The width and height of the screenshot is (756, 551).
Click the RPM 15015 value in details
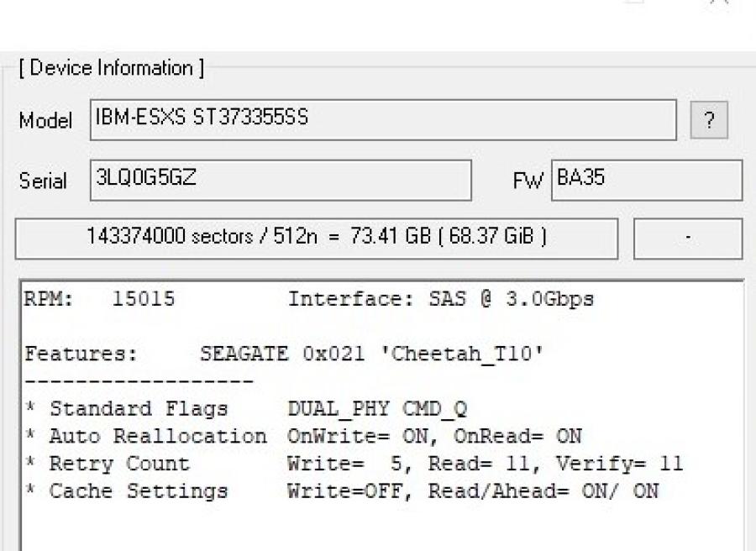pos(143,299)
